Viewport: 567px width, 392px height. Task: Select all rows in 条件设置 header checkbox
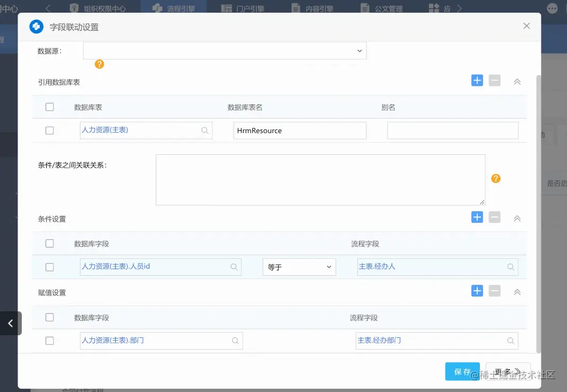coord(49,243)
